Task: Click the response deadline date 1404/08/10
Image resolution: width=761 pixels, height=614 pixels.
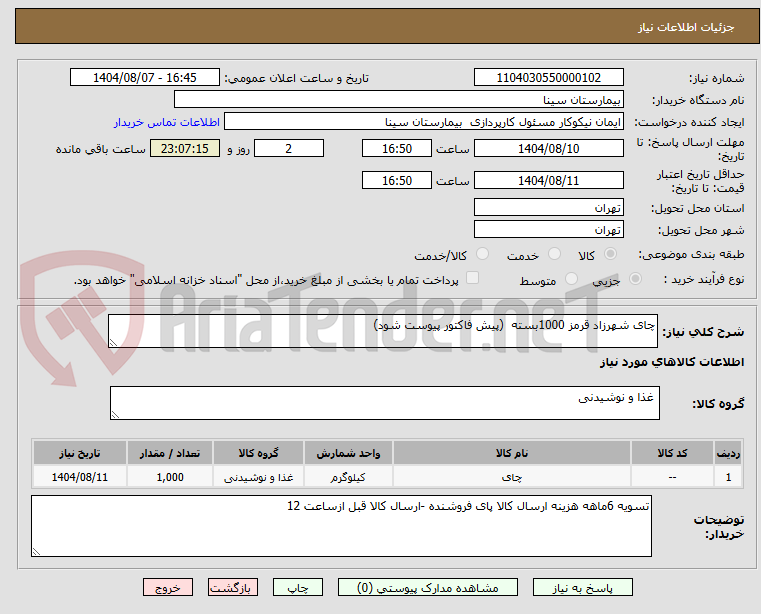Action: coord(548,148)
